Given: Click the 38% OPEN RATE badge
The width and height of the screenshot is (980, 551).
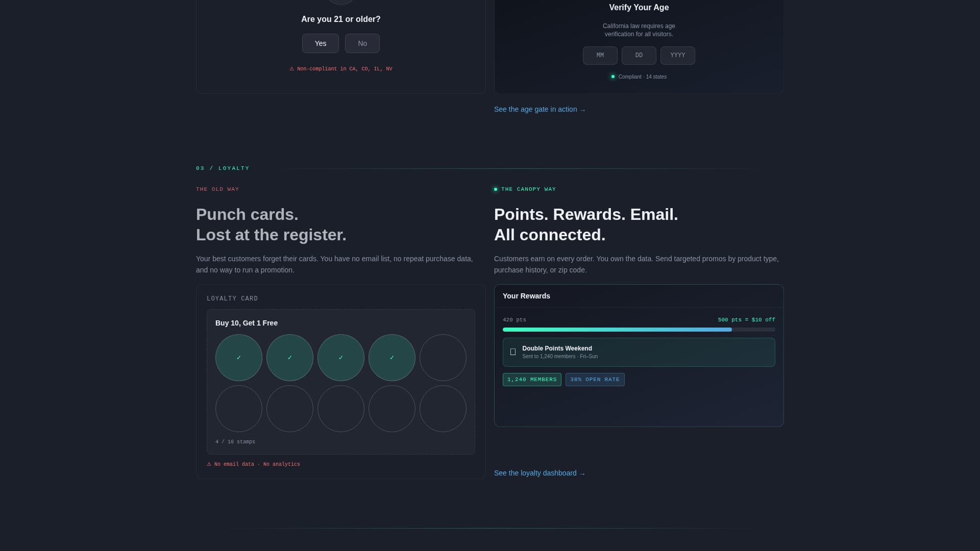Looking at the screenshot, I should 595,379.
